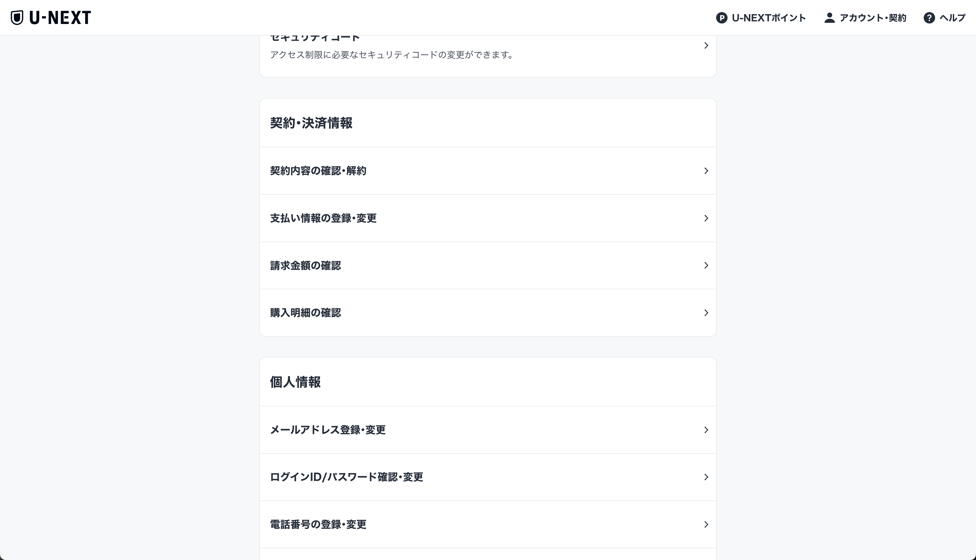The height and width of the screenshot is (560, 976).
Task: Click the U-NEXT wordmark in header
Action: click(x=60, y=18)
